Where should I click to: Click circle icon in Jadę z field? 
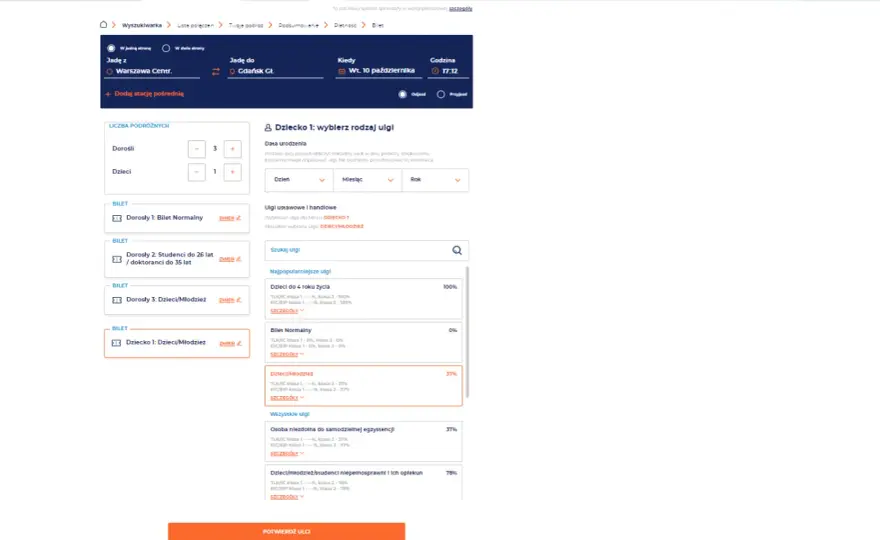109,71
